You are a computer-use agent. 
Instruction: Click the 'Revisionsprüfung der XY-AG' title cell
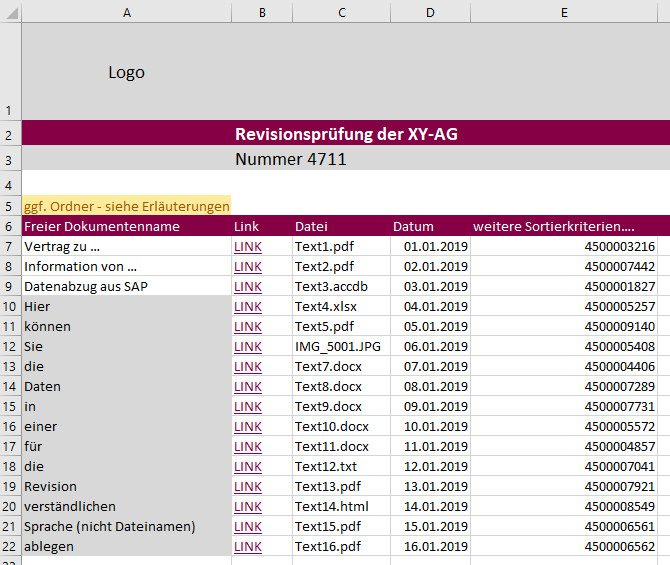(346, 135)
